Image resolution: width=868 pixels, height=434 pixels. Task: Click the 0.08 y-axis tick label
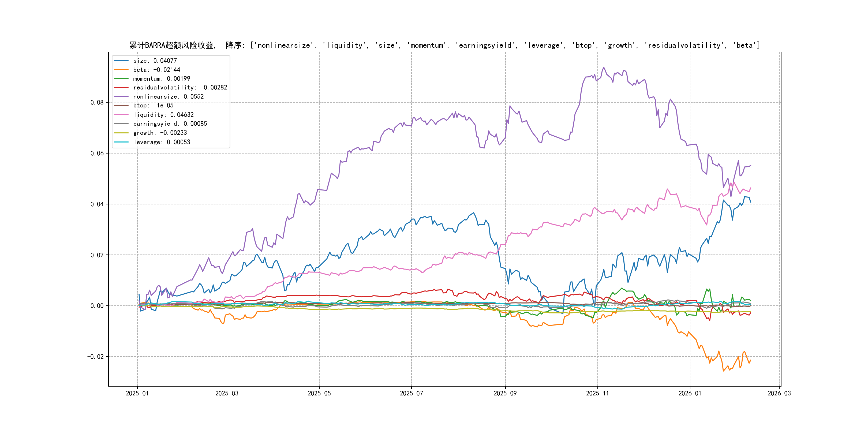(97, 102)
